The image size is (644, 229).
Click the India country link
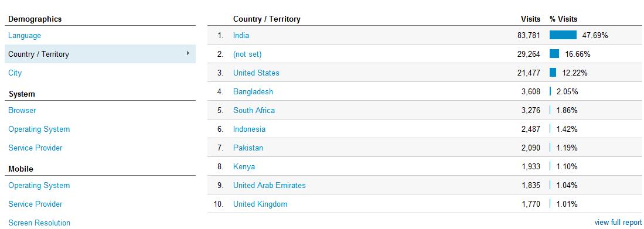[241, 35]
